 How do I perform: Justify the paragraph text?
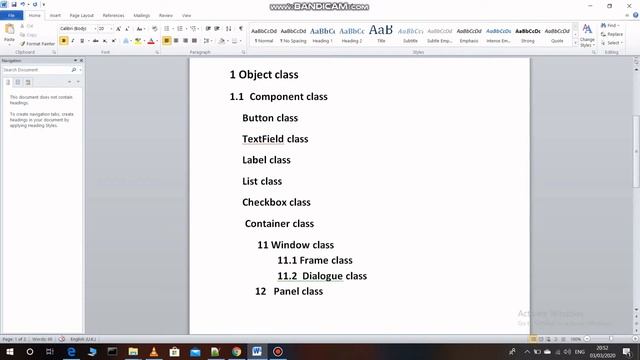pyautogui.click(x=195, y=41)
